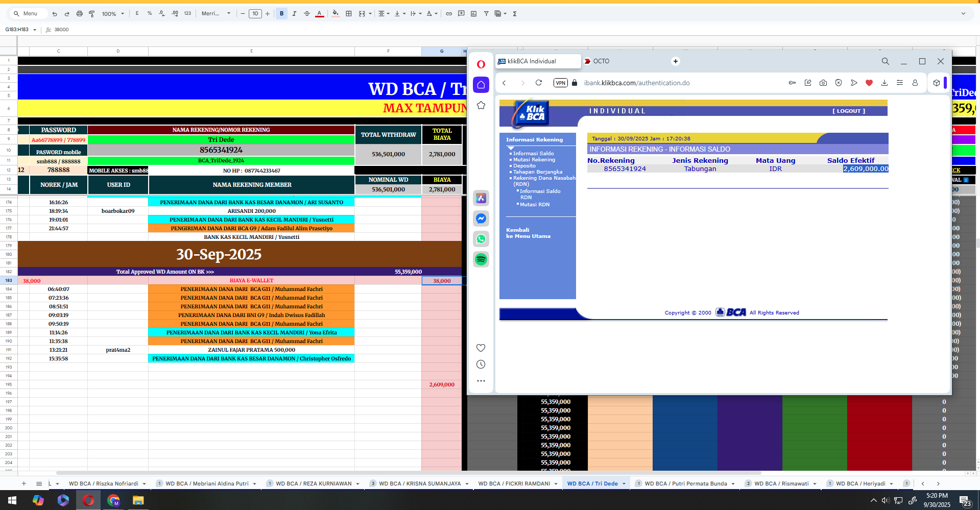Screen dimensions: 980x510
Task: Open the fill color picker
Action: point(336,14)
